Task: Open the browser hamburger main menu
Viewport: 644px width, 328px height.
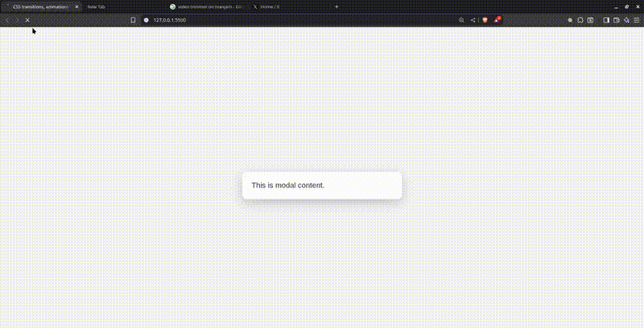Action: (636, 20)
